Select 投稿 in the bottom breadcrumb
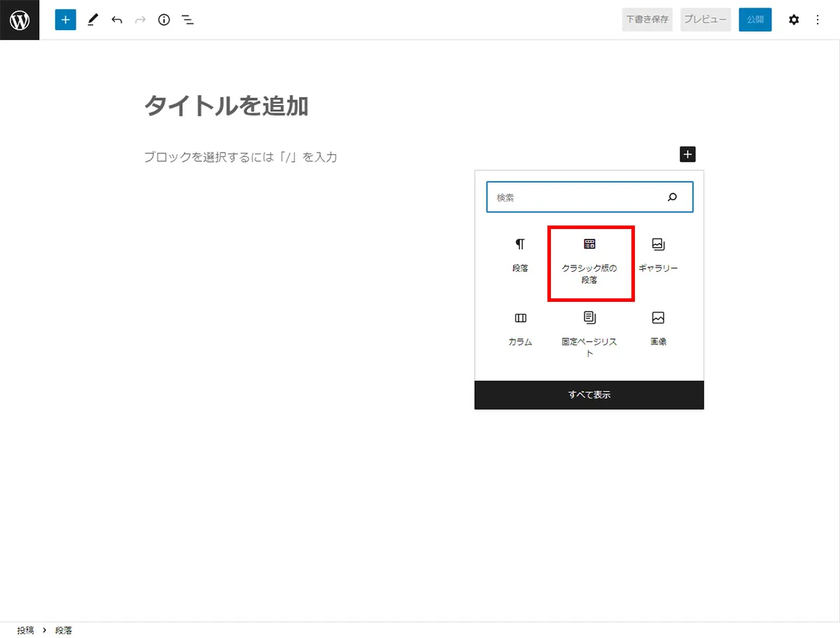The image size is (840, 638). pyautogui.click(x=27, y=630)
